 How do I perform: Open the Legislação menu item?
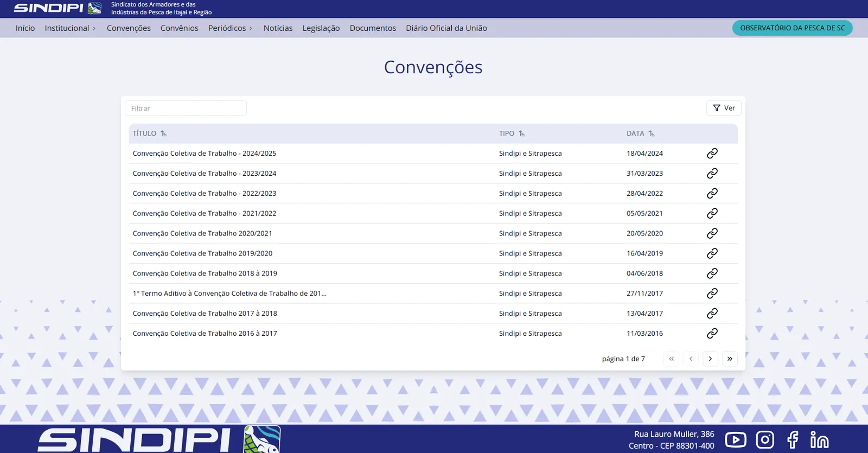[x=321, y=28]
